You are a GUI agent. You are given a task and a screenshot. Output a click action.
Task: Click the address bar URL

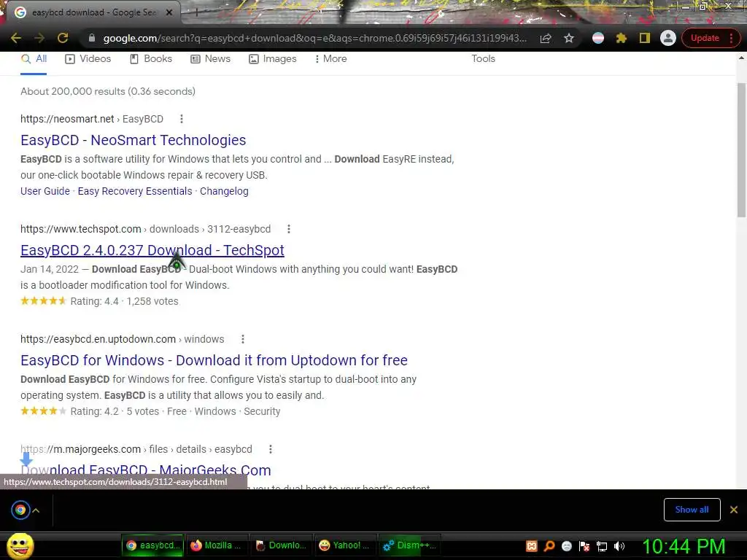pyautogui.click(x=314, y=38)
